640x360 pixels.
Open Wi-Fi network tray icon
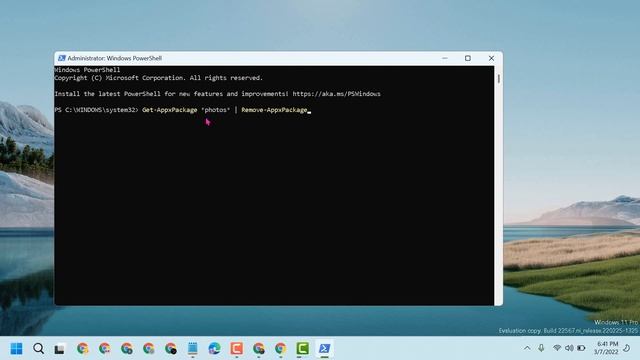point(557,348)
